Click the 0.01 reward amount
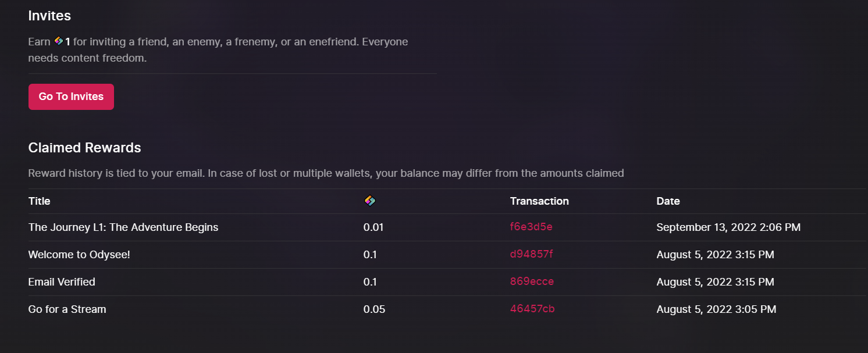The image size is (868, 353). click(x=373, y=227)
